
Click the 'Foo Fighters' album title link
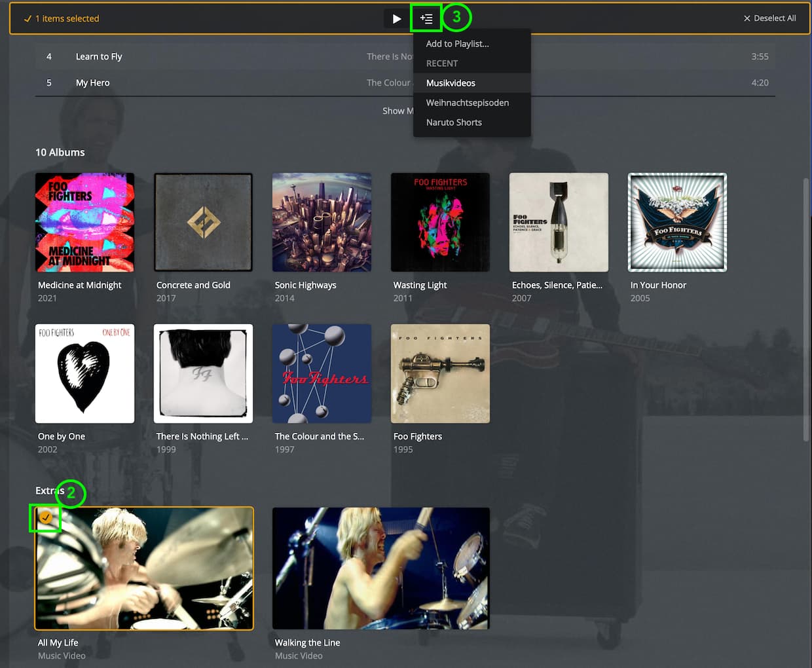418,436
